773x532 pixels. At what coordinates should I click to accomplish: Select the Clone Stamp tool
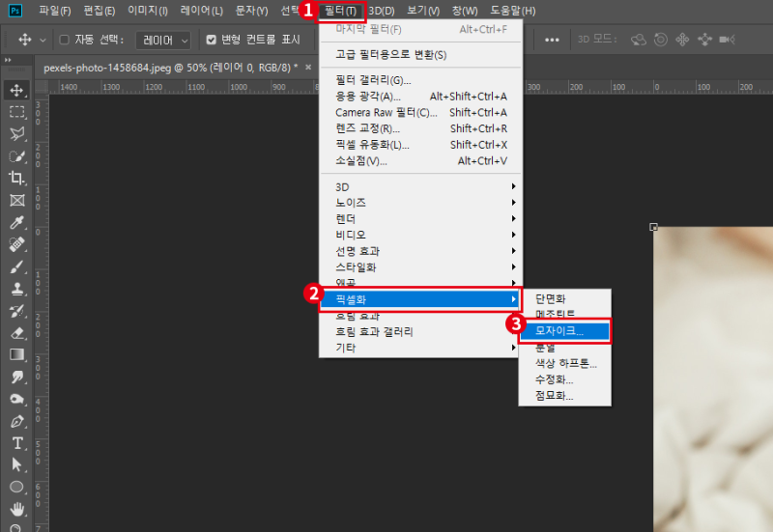click(16, 289)
